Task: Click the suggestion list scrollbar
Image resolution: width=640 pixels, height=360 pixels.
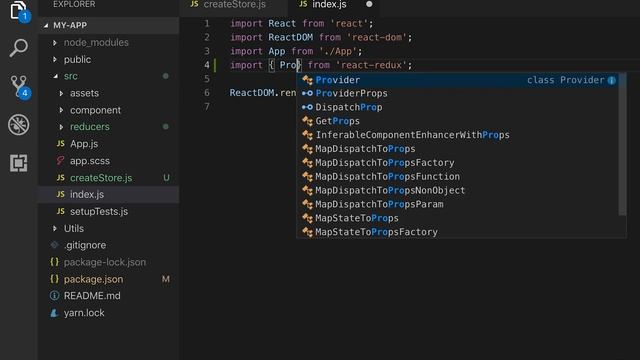Action: click(622, 144)
